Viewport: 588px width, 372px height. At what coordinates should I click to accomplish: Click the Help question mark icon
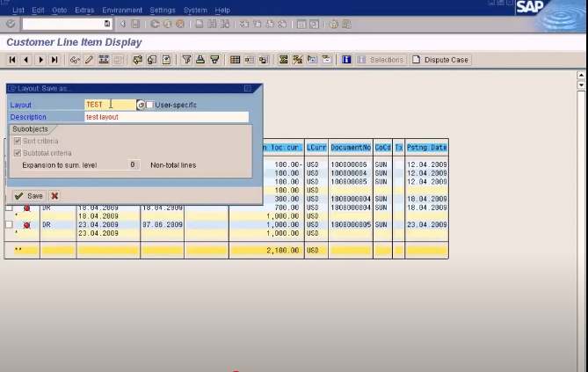point(333,24)
